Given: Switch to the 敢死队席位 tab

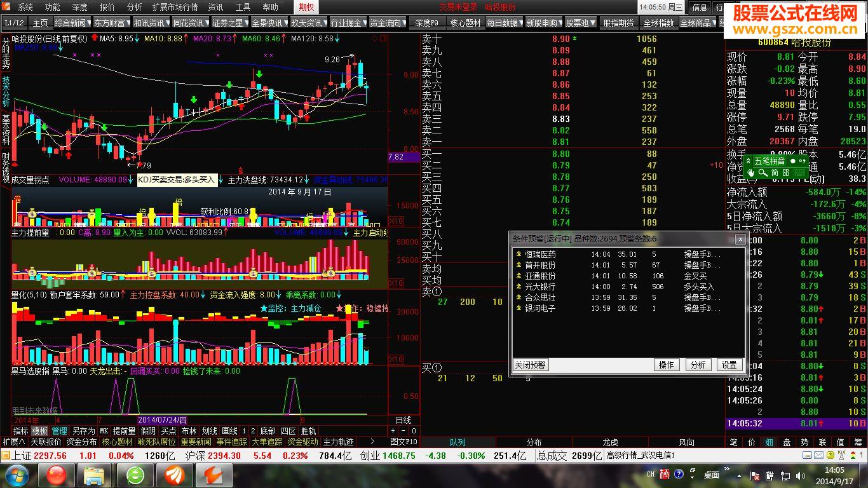Looking at the screenshot, I should click(x=157, y=442).
